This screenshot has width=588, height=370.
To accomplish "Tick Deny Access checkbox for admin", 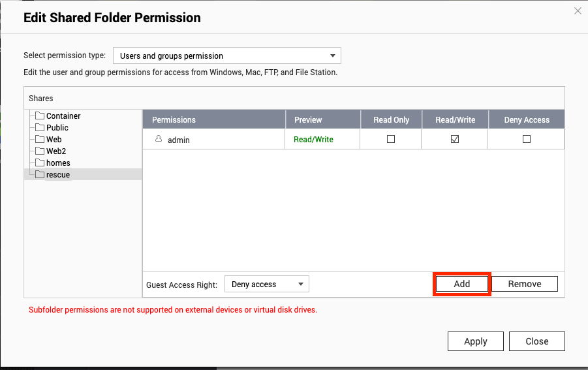I will 527,139.
